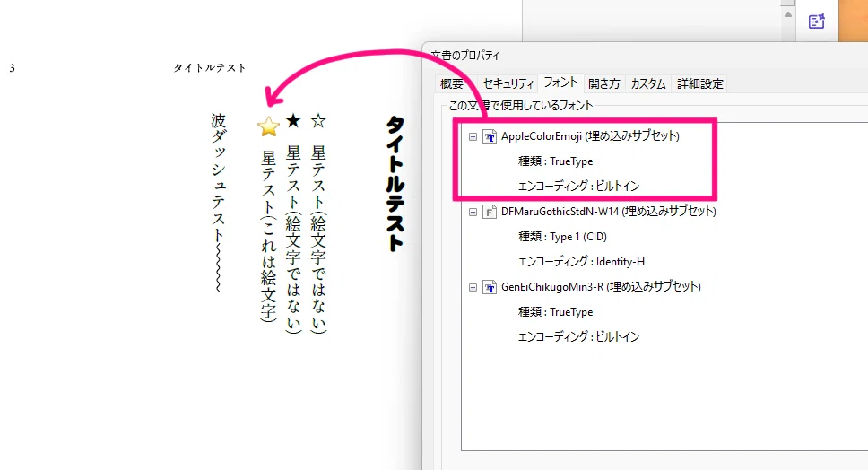Select the AppleColorEmoji (埋め込みサブセット) row
This screenshot has height=470, width=868.
[590, 136]
